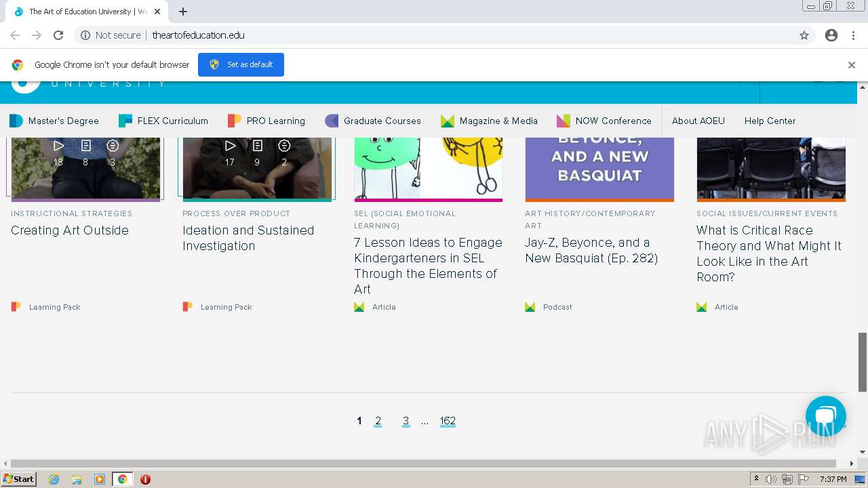Click the Podcast icon under Jay-Z card
This screenshot has height=488, width=868.
point(530,307)
